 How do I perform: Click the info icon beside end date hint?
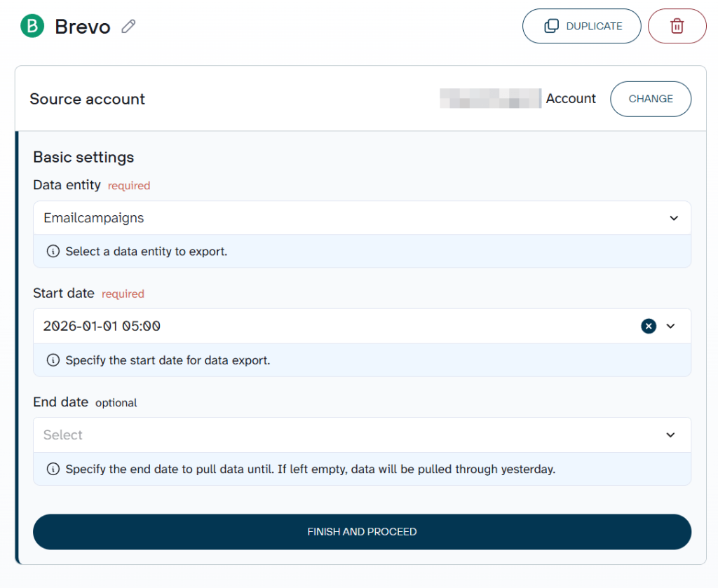[x=53, y=469]
